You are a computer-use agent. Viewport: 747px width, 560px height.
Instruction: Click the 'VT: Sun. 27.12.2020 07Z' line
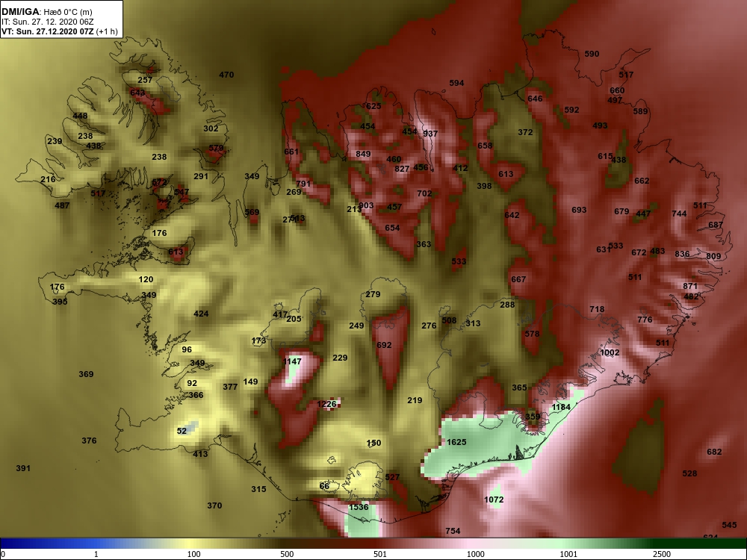[x=48, y=31]
